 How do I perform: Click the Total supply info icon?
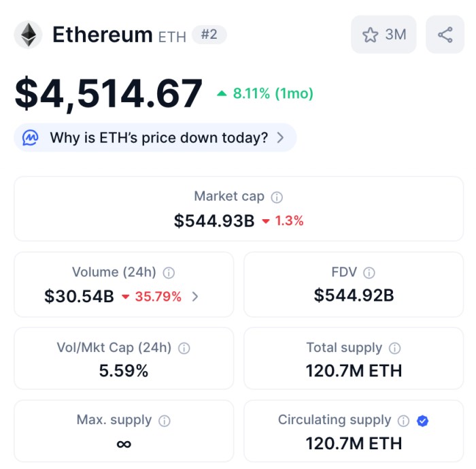pos(394,348)
